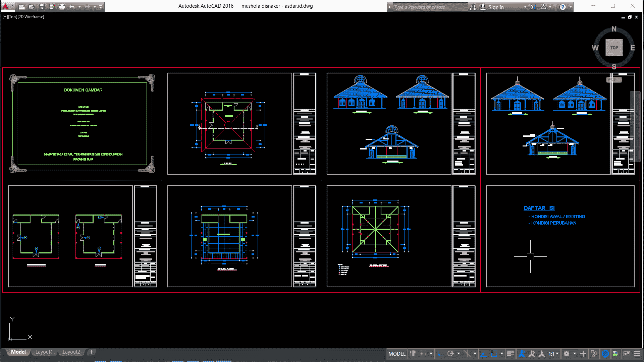Switch to the Layout2 tab

[x=71, y=352]
